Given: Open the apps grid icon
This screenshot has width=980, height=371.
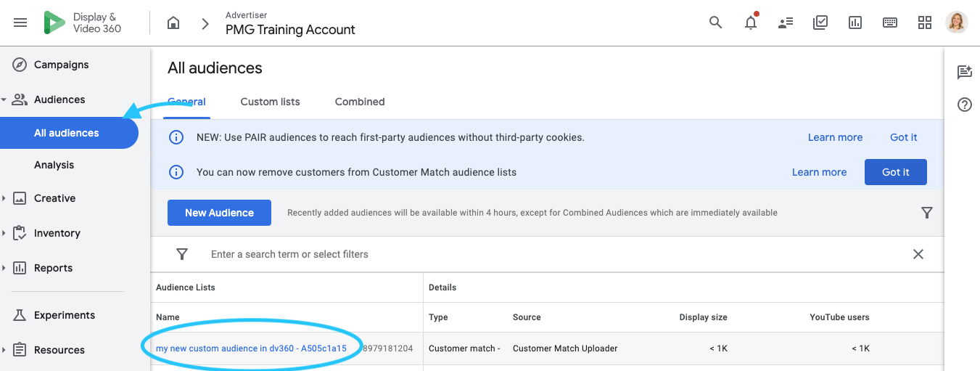Looking at the screenshot, I should point(924,23).
